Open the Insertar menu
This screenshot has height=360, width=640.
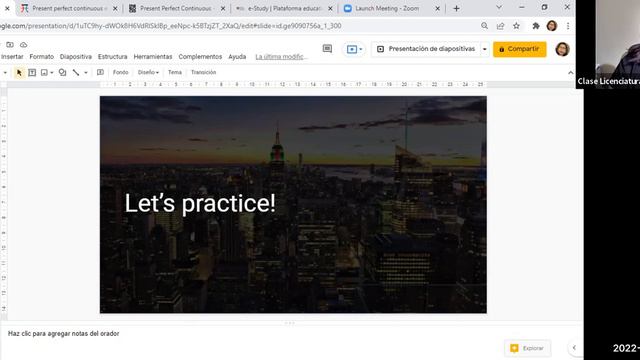[12, 57]
